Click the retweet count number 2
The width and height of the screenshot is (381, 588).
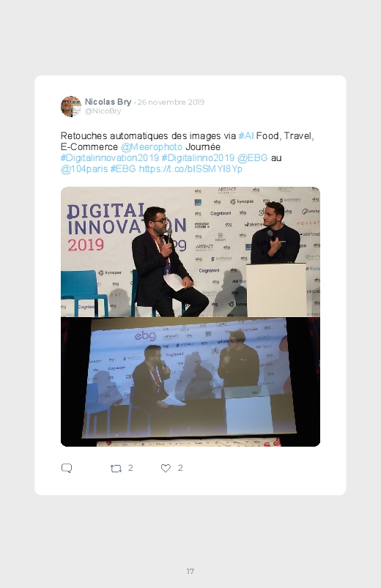click(130, 468)
